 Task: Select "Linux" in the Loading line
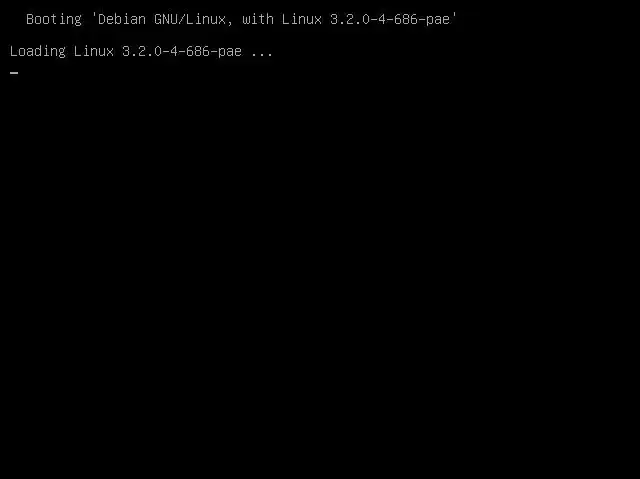pos(93,51)
